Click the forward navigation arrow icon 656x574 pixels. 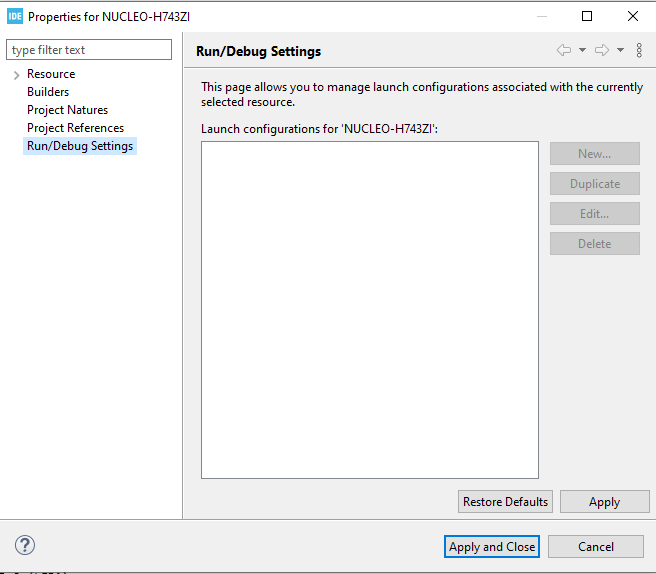602,50
